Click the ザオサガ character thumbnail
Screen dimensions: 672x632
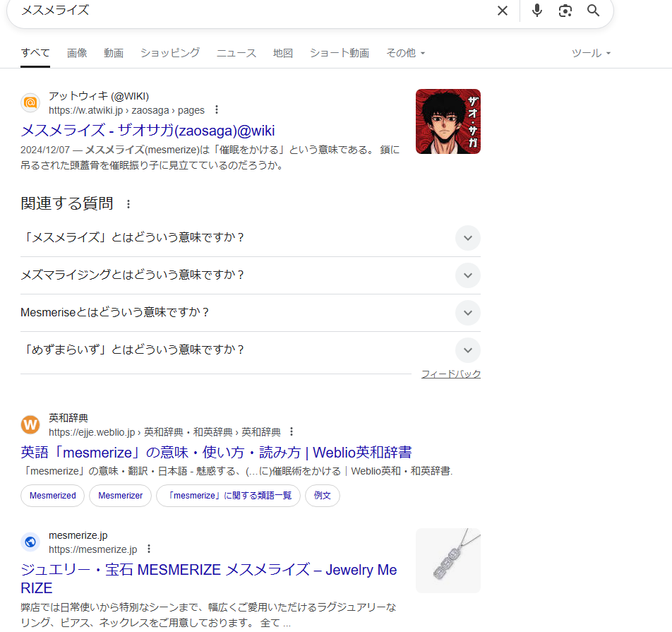point(448,121)
